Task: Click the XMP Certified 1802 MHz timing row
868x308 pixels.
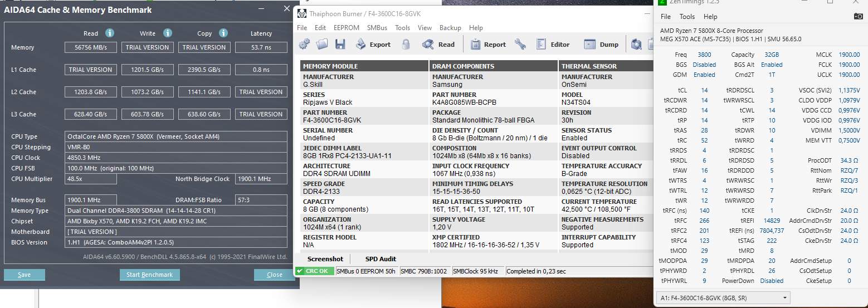Action: [x=486, y=245]
